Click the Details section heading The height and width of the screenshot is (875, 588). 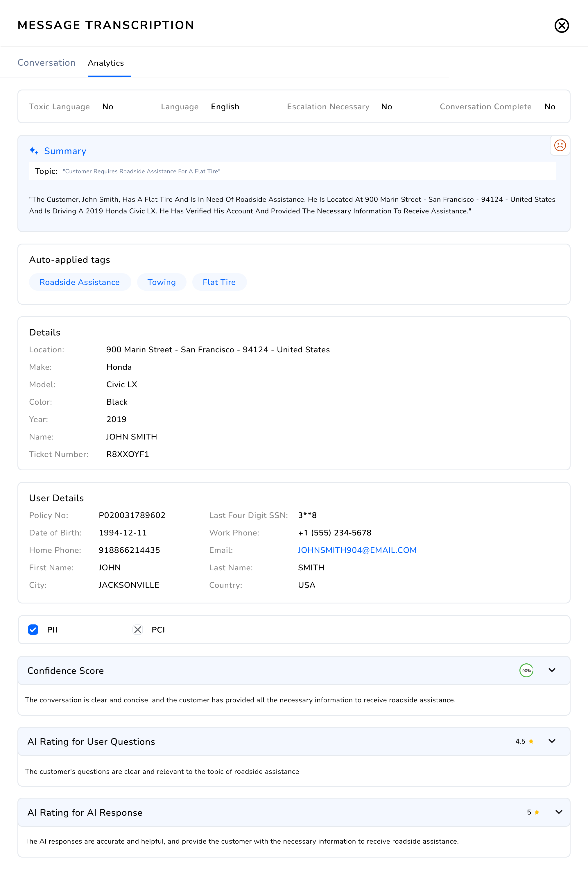pyautogui.click(x=45, y=333)
